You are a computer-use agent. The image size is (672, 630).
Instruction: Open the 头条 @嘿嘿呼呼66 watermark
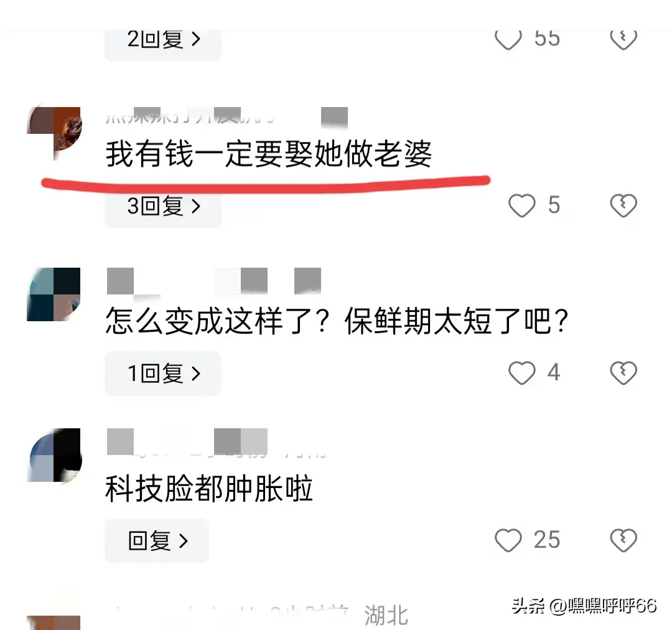[584, 606]
